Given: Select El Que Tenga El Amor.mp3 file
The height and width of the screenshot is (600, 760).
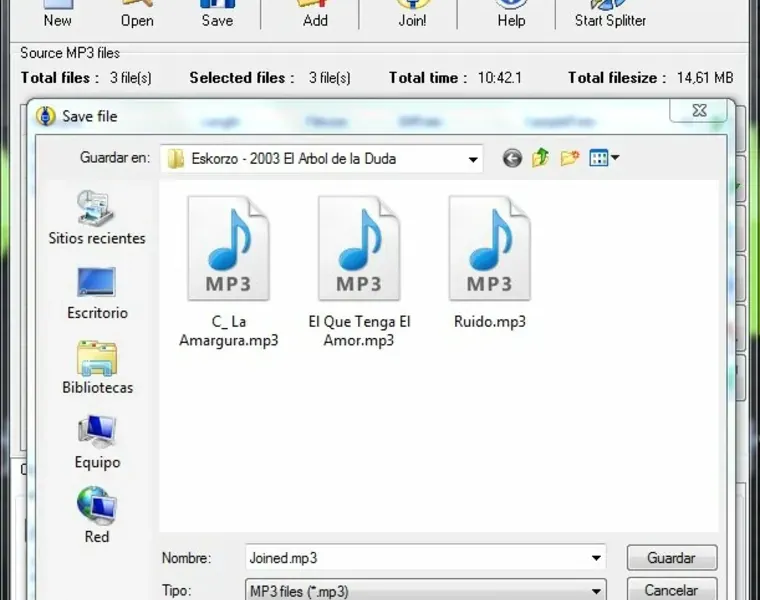Looking at the screenshot, I should (x=359, y=272).
